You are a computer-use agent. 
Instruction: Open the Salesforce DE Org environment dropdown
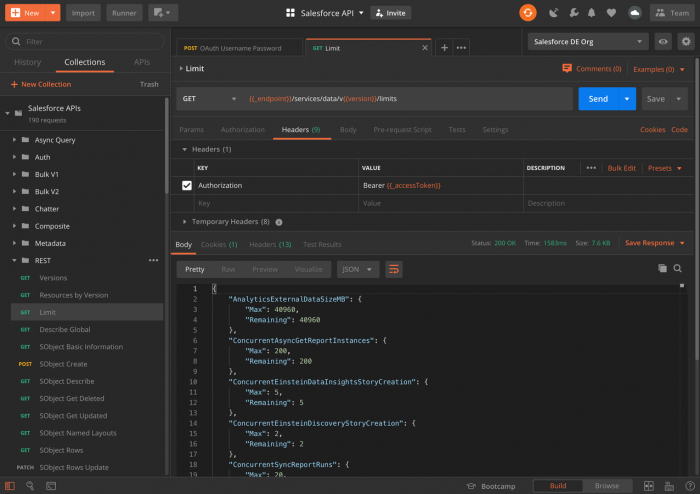[588, 42]
